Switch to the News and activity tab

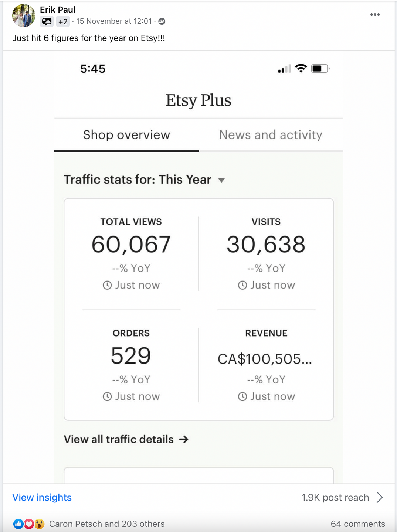click(271, 135)
